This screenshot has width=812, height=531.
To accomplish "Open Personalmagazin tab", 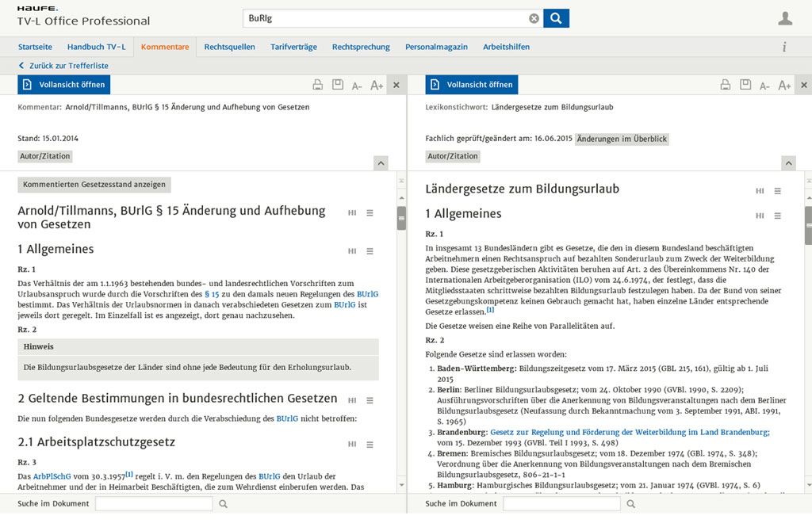I will pos(437,47).
